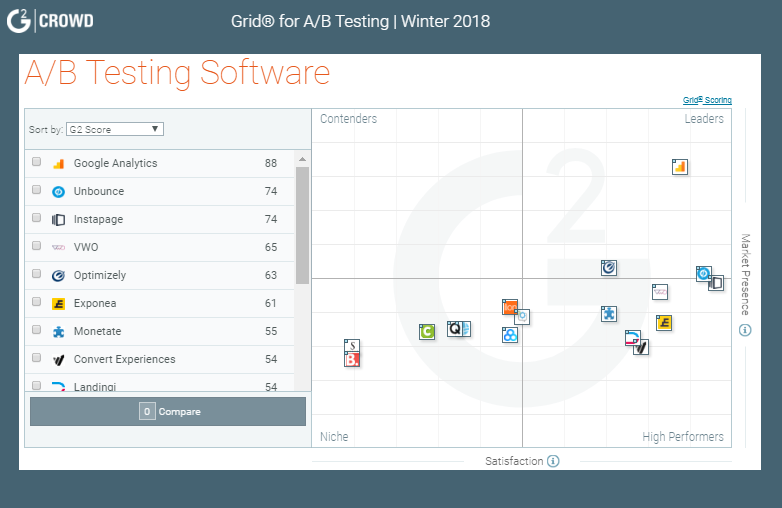Viewport: 782px width, 508px height.
Task: Click the A/B Testing Software heading
Action: [178, 73]
